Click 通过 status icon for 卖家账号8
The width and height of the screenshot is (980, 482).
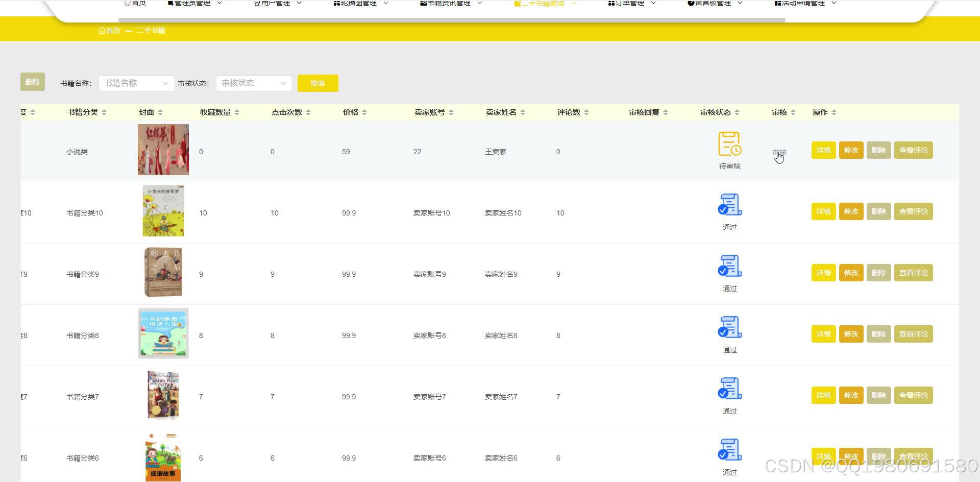click(730, 327)
